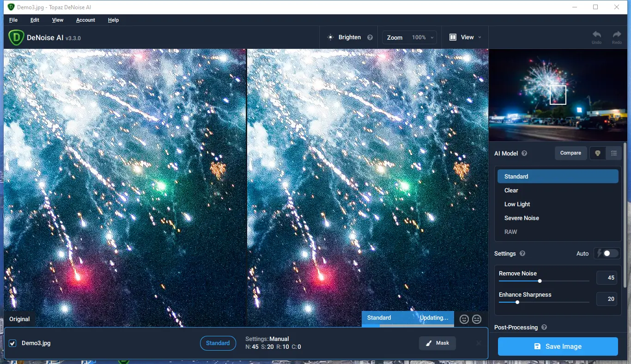Select the Clear AI model

(x=558, y=190)
